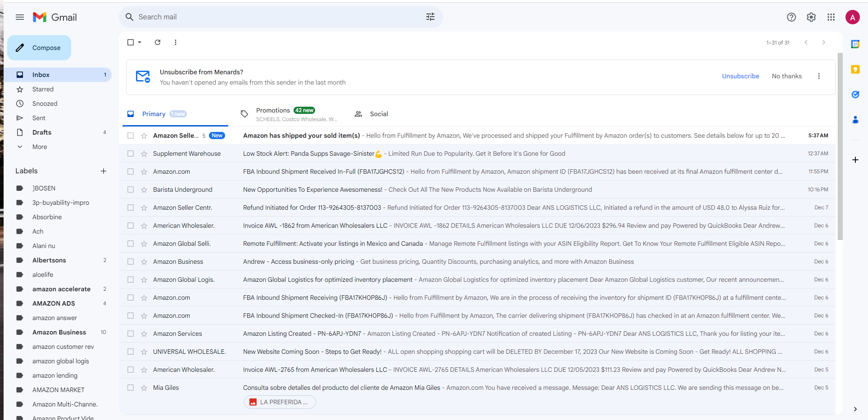Screen dimensions: 868x420
Task: Refresh the inbox
Action: (x=158, y=42)
